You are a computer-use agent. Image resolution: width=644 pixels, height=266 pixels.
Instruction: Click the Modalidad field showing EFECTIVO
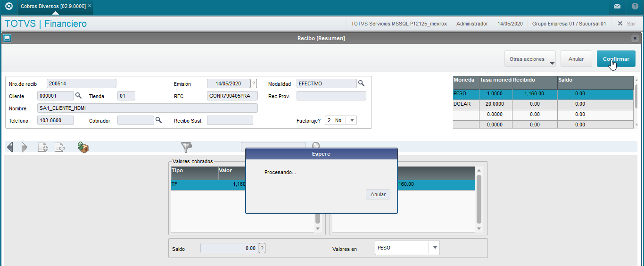click(327, 83)
